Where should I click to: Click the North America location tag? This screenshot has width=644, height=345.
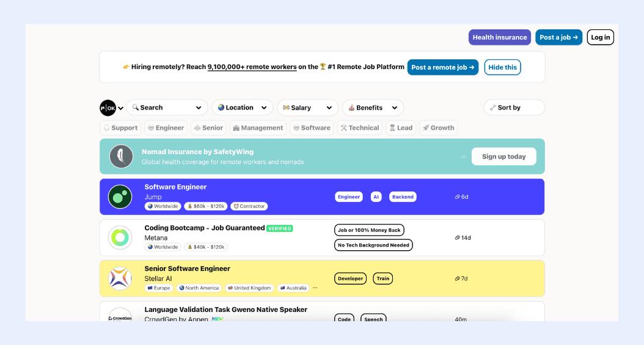pyautogui.click(x=199, y=288)
